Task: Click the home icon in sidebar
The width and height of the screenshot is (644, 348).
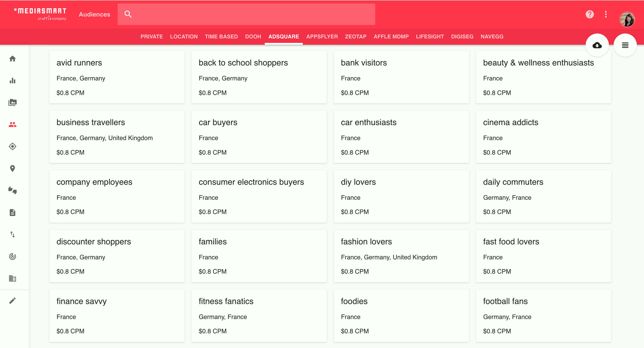Action: (13, 59)
